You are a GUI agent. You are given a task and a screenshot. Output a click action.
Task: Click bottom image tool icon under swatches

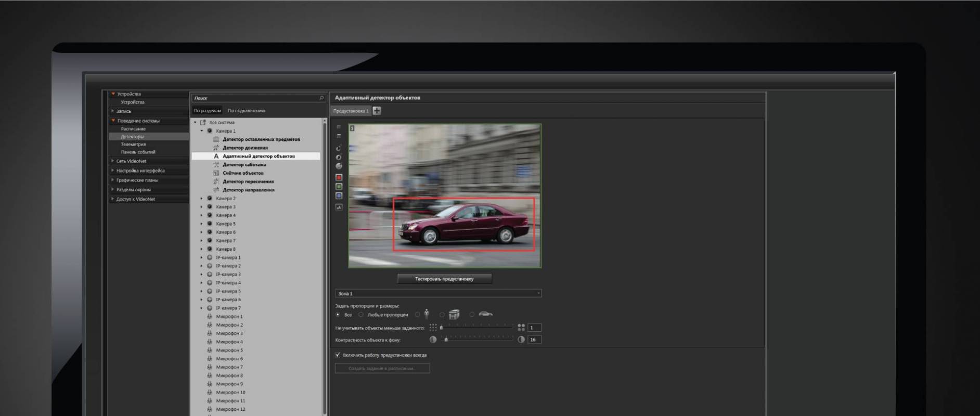(x=339, y=207)
